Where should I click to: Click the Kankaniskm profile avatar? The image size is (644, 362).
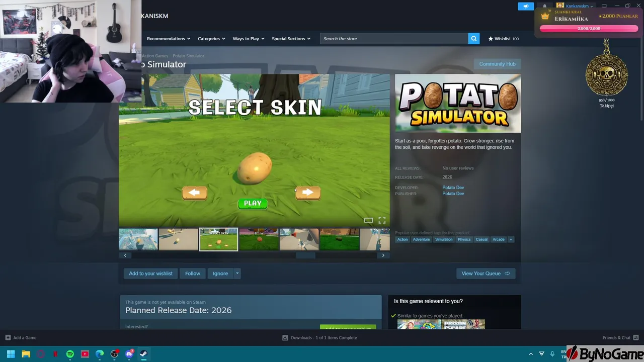coord(560,6)
